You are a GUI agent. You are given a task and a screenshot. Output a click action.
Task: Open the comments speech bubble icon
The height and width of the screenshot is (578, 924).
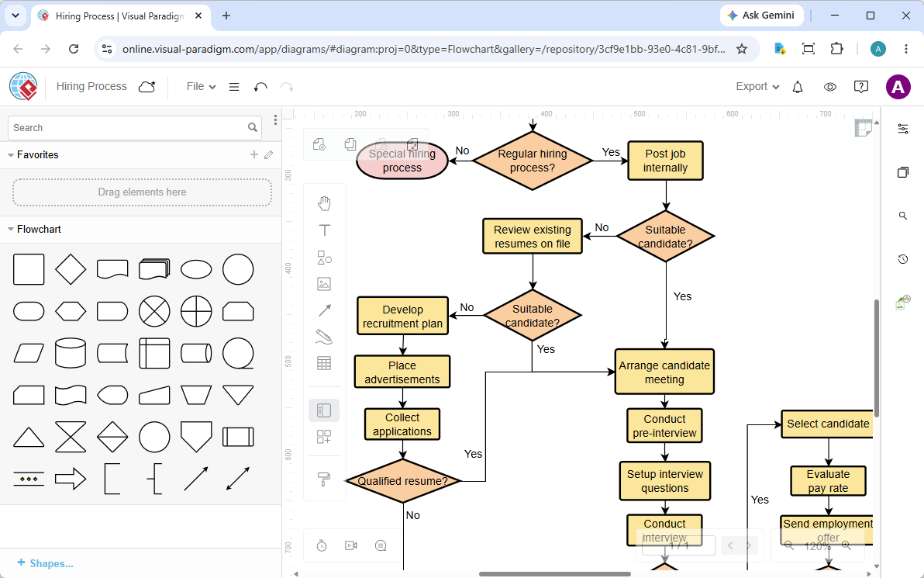[381, 545]
